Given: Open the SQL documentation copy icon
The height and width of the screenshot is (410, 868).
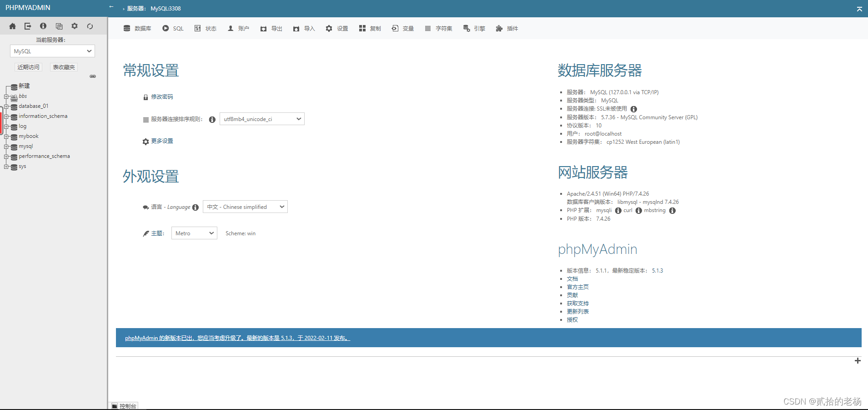Looking at the screenshot, I should (59, 26).
